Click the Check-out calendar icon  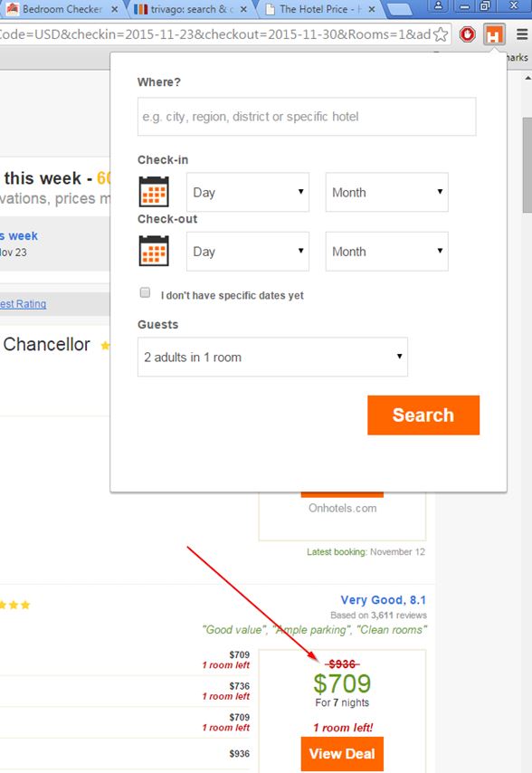(154, 251)
